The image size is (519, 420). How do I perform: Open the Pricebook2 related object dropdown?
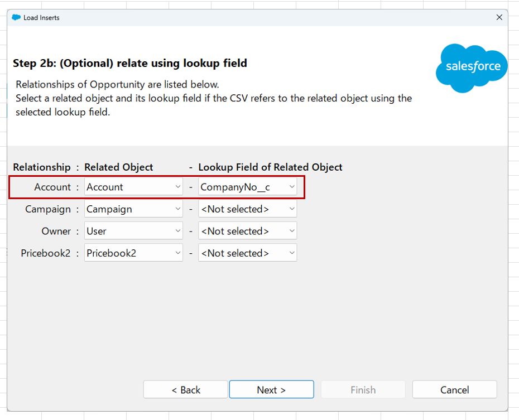133,253
